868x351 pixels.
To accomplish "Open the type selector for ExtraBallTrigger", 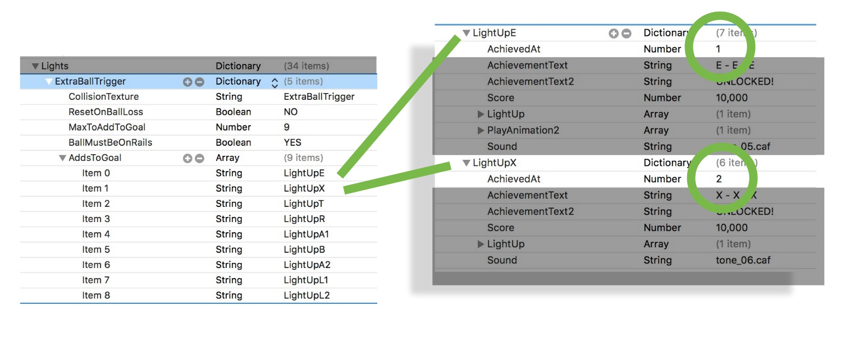I will click(275, 82).
